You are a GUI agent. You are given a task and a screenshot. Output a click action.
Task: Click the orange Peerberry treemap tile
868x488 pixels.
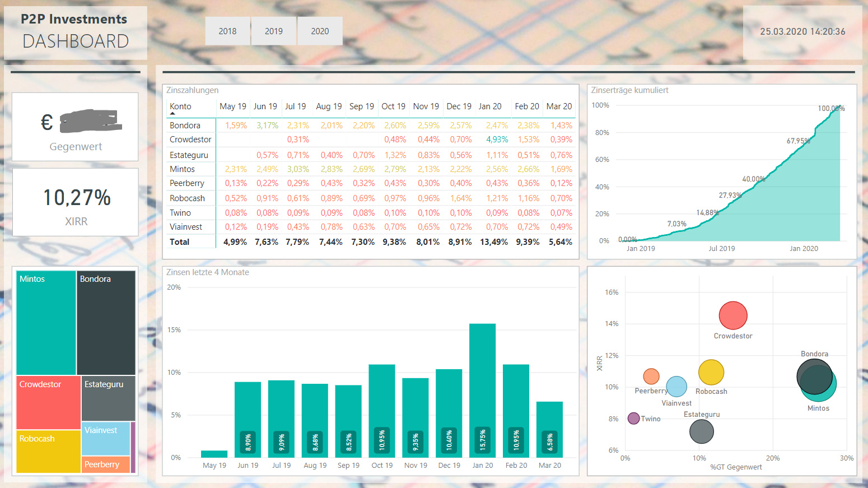click(x=106, y=464)
